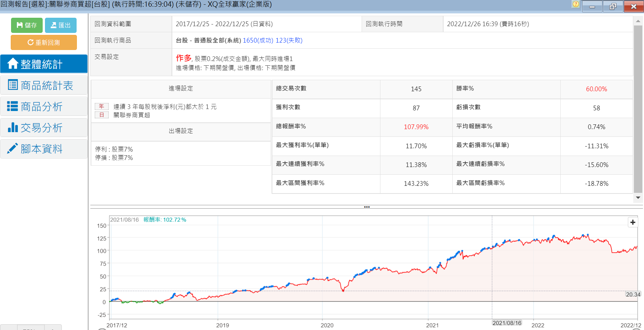
Task: Click the red 年 frequency tag
Action: [x=101, y=107]
